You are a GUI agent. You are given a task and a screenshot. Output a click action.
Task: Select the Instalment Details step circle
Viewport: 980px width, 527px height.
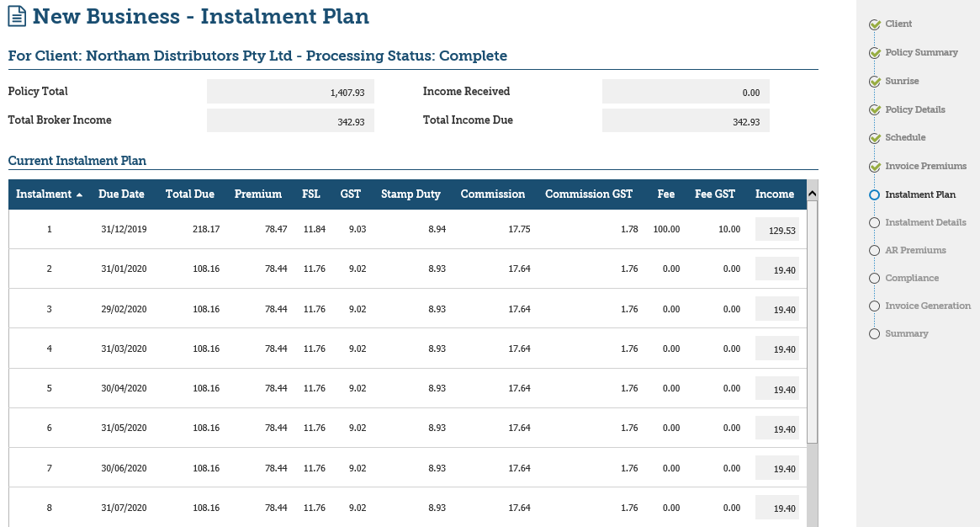(874, 222)
